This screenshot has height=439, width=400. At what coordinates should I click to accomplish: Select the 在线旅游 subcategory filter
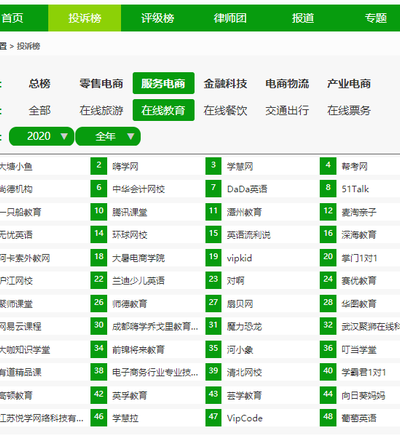(x=101, y=110)
